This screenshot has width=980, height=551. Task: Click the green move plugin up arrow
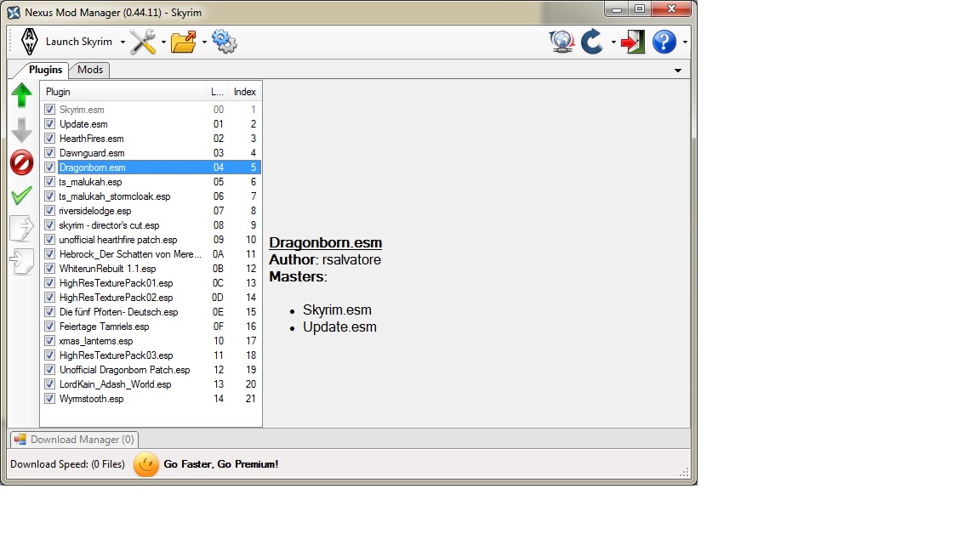point(22,95)
